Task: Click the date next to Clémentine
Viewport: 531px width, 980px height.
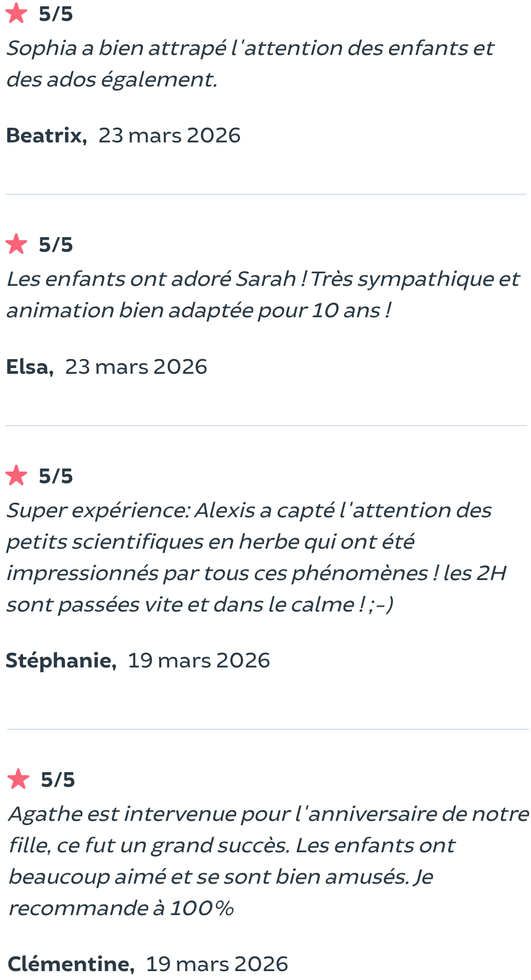Action: (217, 964)
